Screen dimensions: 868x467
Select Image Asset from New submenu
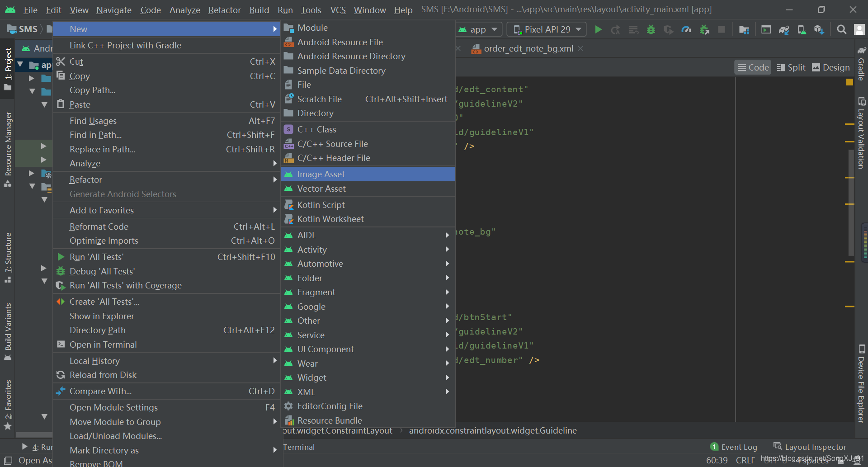click(368, 174)
